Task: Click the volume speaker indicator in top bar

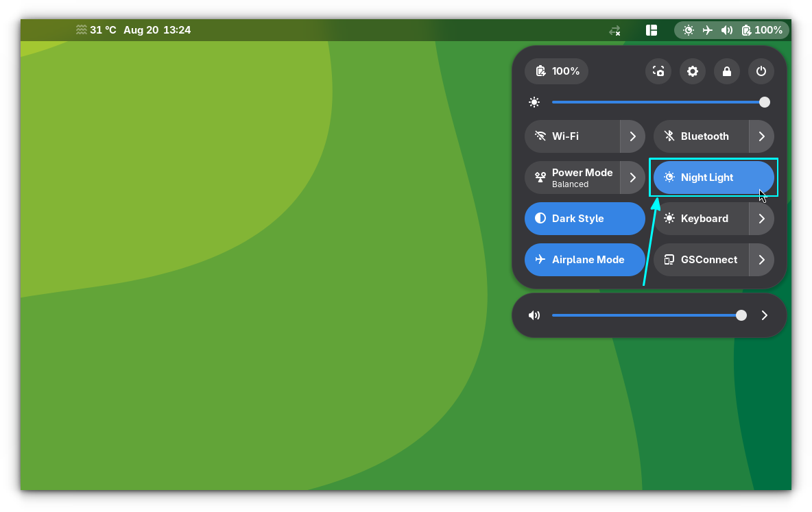Action: (726, 31)
